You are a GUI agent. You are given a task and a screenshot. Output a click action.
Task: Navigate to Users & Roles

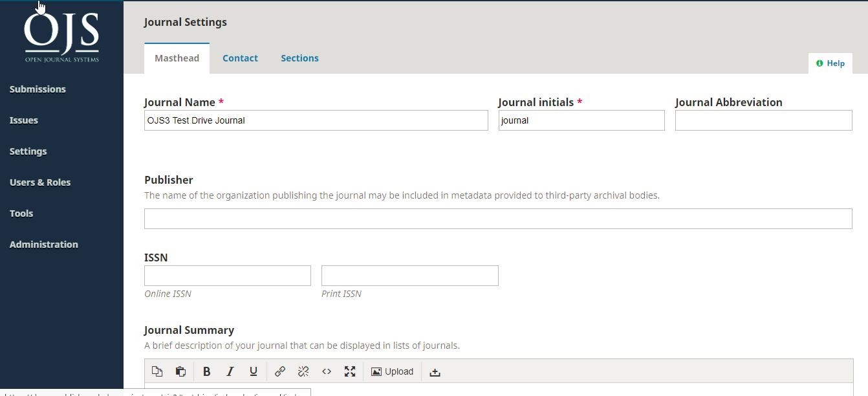pyautogui.click(x=40, y=182)
